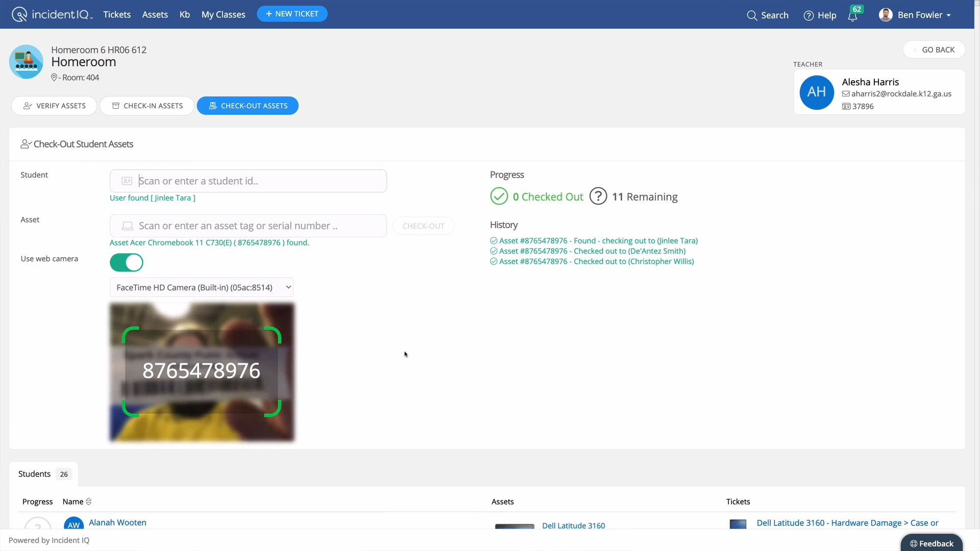Viewport: 980px width, 551px height.
Task: Create a NEW TICKET
Action: [292, 14]
